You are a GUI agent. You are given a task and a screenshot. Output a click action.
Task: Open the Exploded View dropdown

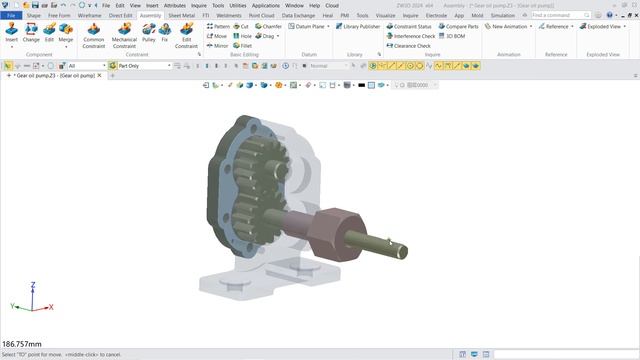point(624,26)
